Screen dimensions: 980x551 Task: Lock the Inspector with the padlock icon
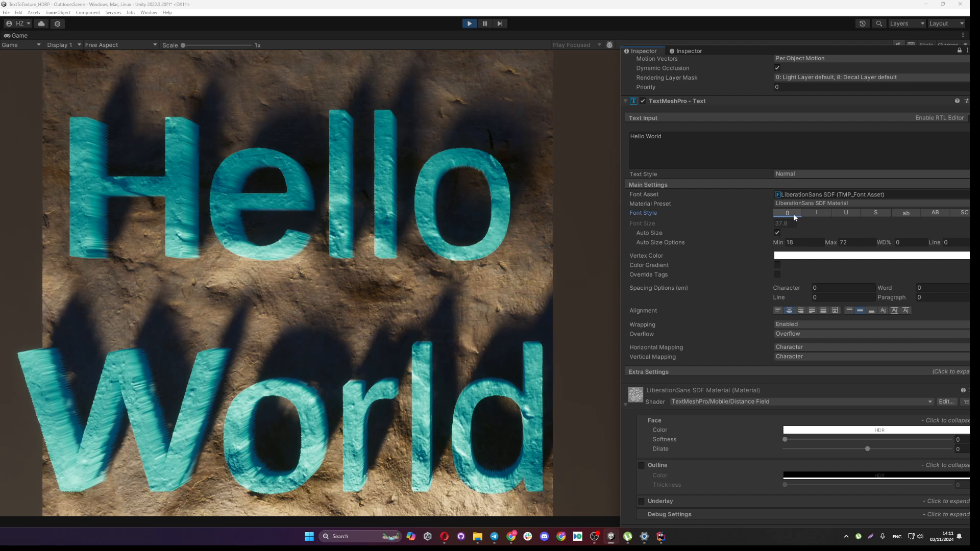coord(960,51)
